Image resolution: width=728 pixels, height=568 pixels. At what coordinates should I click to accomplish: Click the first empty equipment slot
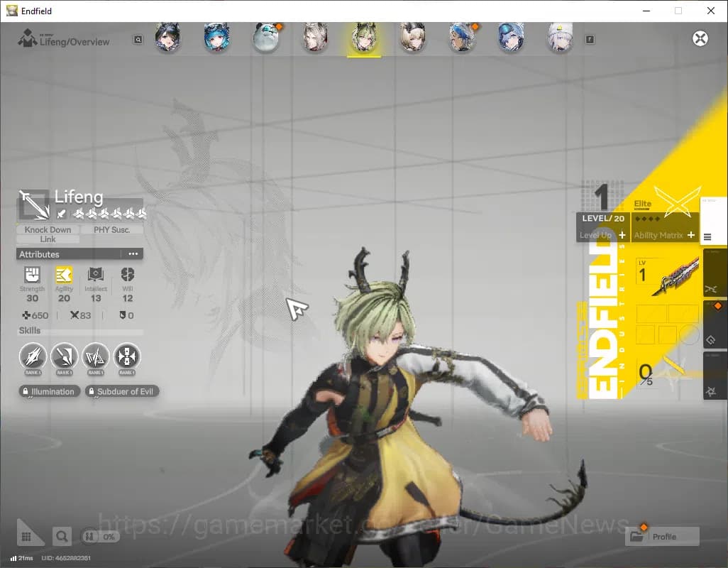click(x=651, y=314)
